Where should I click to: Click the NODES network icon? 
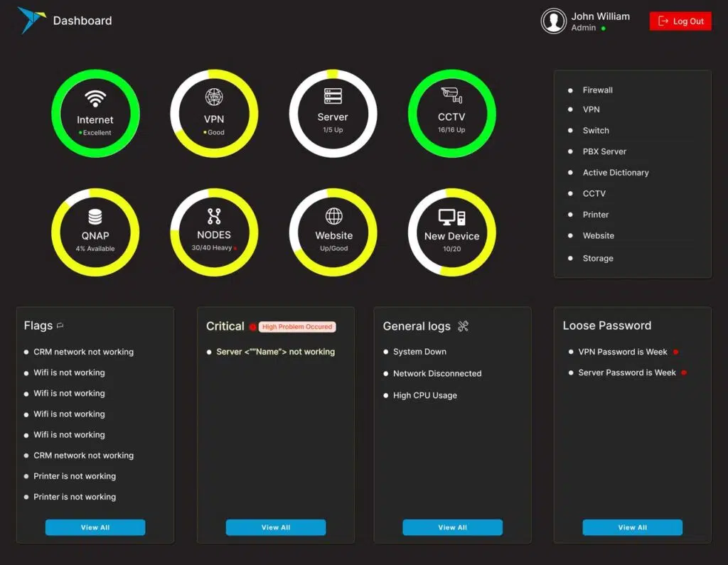[x=214, y=216]
